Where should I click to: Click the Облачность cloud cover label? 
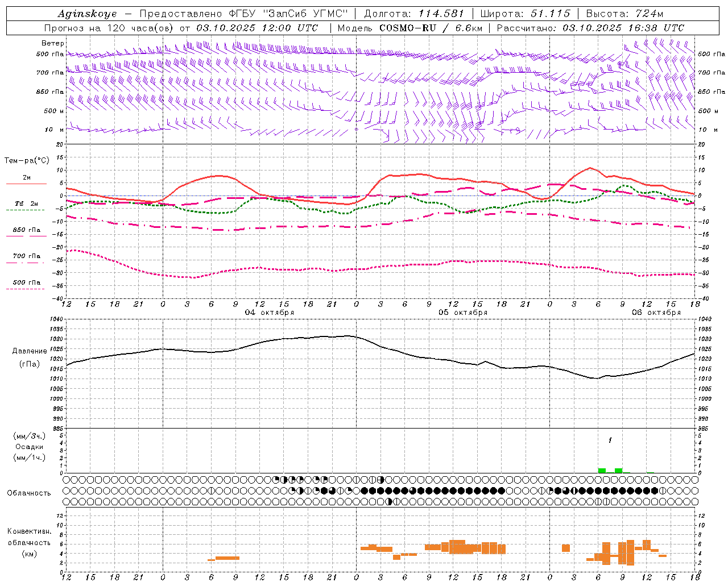(29, 493)
